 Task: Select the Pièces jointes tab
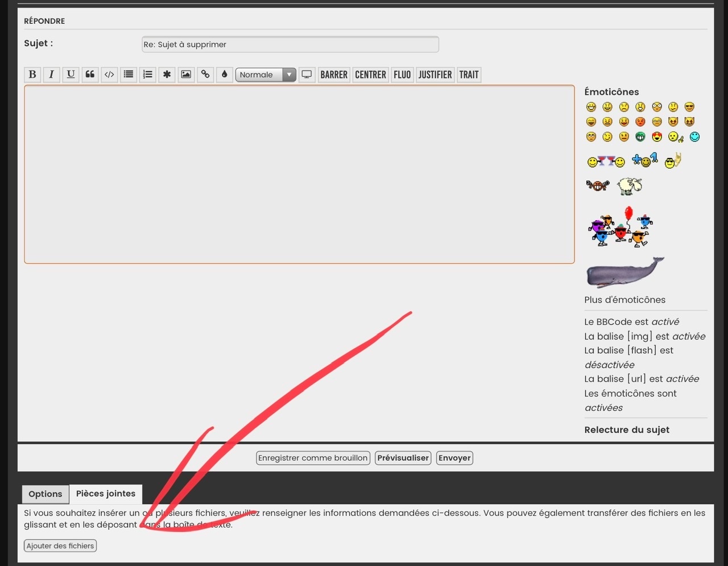pyautogui.click(x=106, y=494)
